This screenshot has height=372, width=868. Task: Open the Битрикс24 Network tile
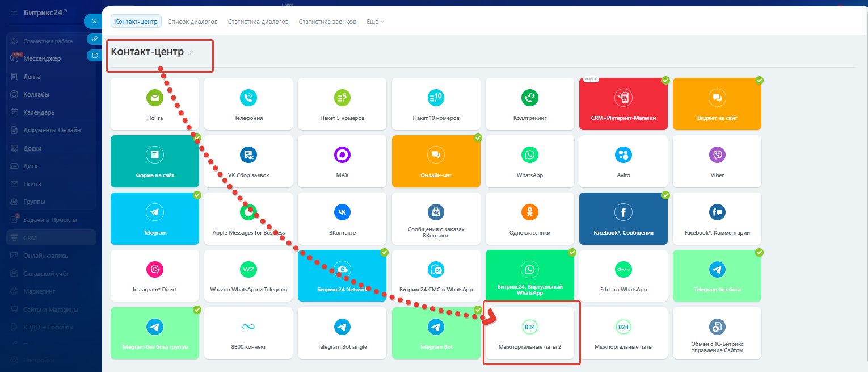click(x=342, y=275)
